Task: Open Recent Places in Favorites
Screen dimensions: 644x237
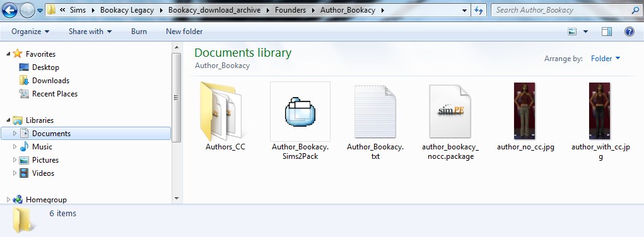Action: (x=55, y=94)
